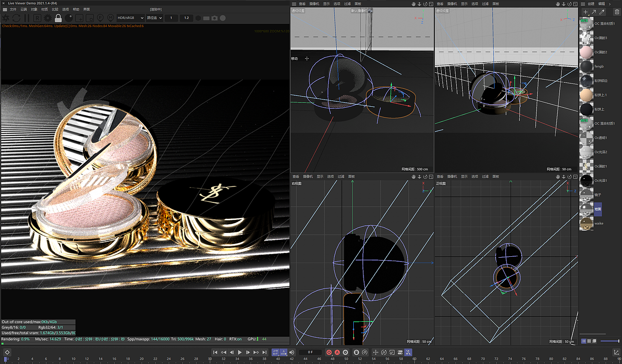The image size is (622, 364).
Task: Select the Oc光泽1 black material swatch
Action: coord(587,181)
